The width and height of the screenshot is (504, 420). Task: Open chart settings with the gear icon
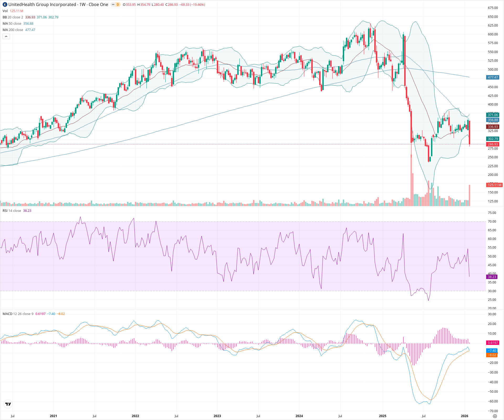point(495,416)
